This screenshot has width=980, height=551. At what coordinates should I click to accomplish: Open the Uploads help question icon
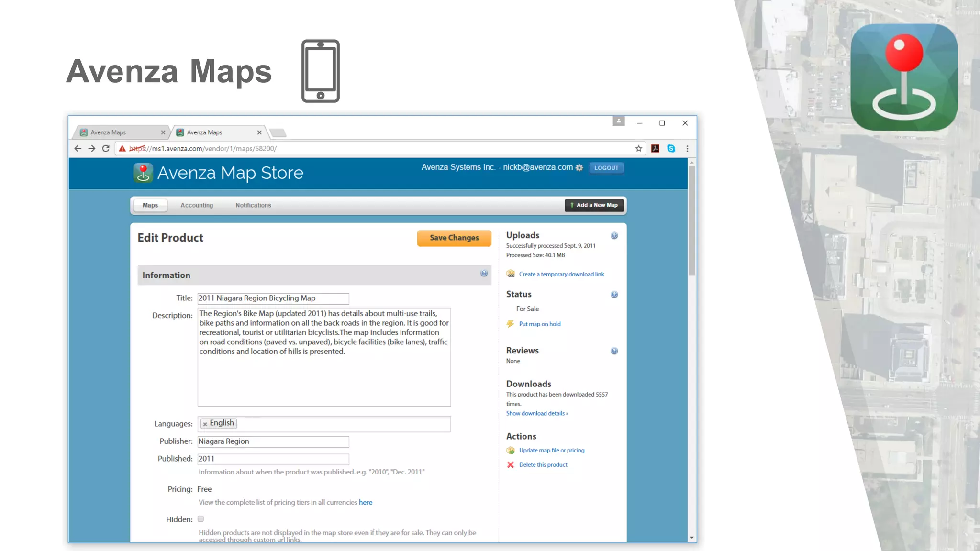point(614,236)
